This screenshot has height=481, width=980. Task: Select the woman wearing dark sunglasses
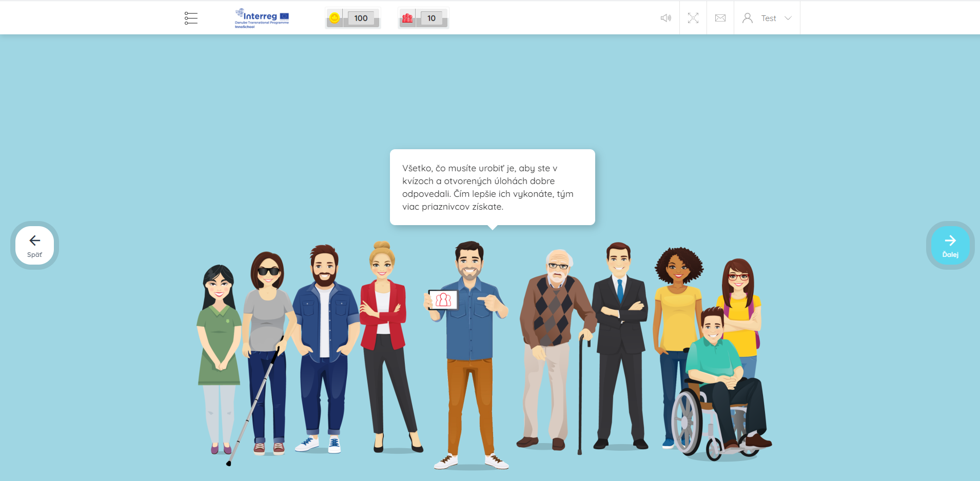pos(267,333)
